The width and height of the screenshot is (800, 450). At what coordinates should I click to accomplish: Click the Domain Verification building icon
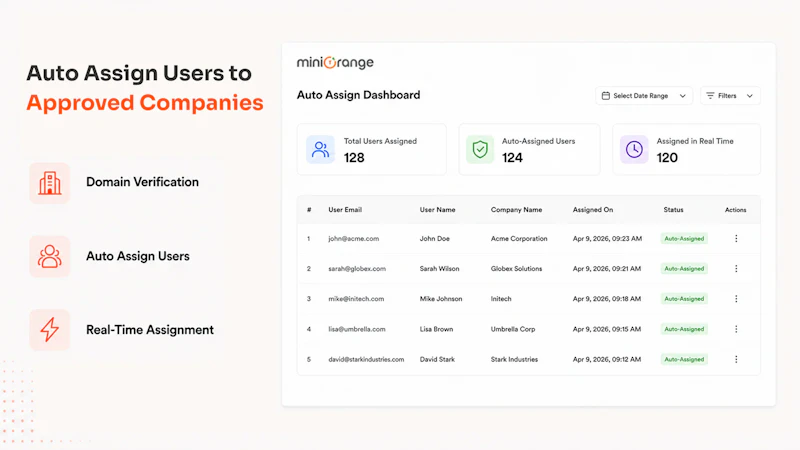pos(49,183)
